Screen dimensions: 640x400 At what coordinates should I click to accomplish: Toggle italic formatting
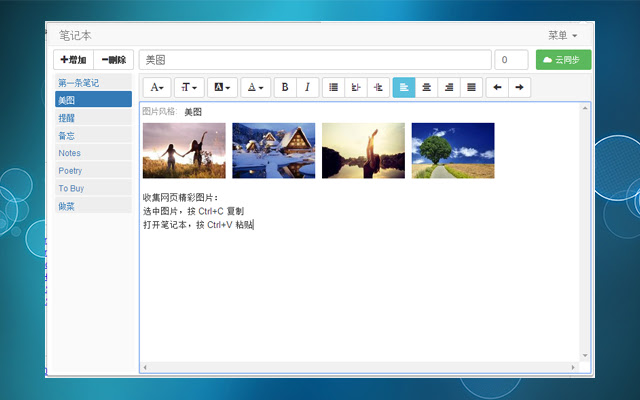click(307, 87)
